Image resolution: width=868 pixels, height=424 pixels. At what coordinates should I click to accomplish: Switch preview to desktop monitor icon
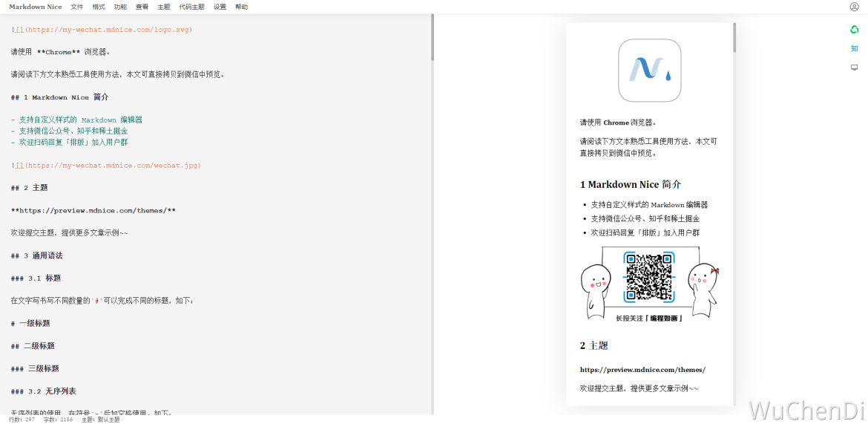854,68
